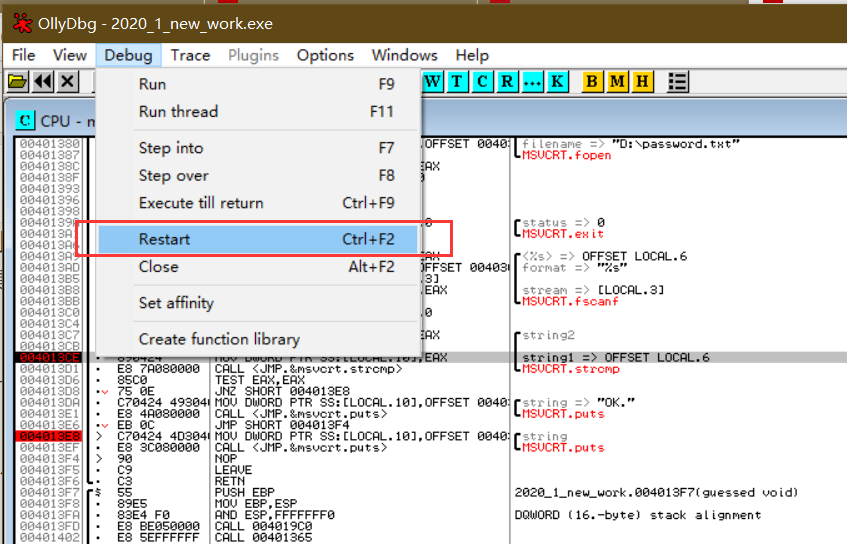Image resolution: width=847 pixels, height=544 pixels.
Task: Click hex bytes 75 0E
Action: [136, 391]
